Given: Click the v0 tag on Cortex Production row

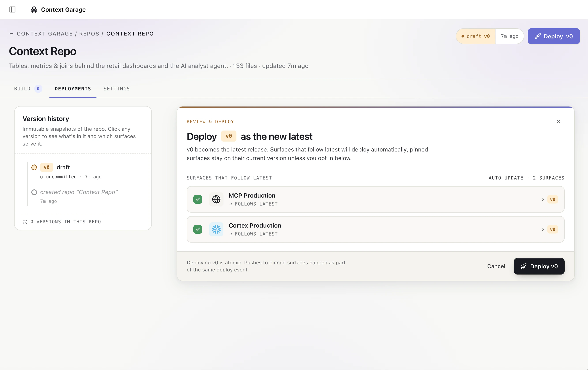Looking at the screenshot, I should (552, 229).
